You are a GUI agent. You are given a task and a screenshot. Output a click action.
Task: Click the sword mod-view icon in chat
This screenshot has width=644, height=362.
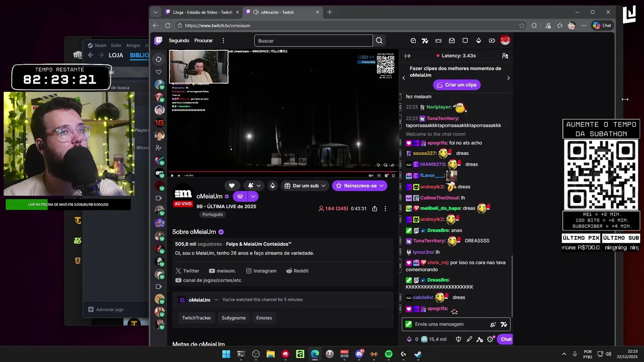click(469, 339)
